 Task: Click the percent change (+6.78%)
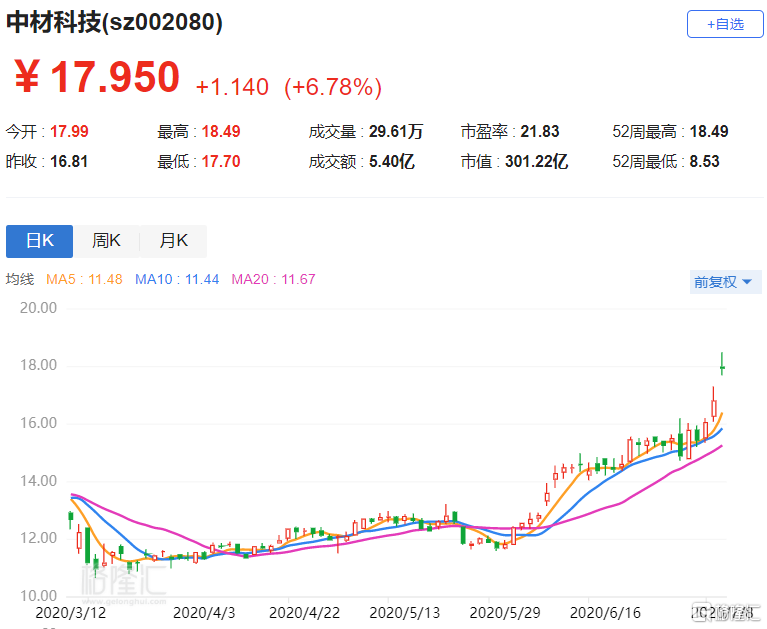[333, 88]
